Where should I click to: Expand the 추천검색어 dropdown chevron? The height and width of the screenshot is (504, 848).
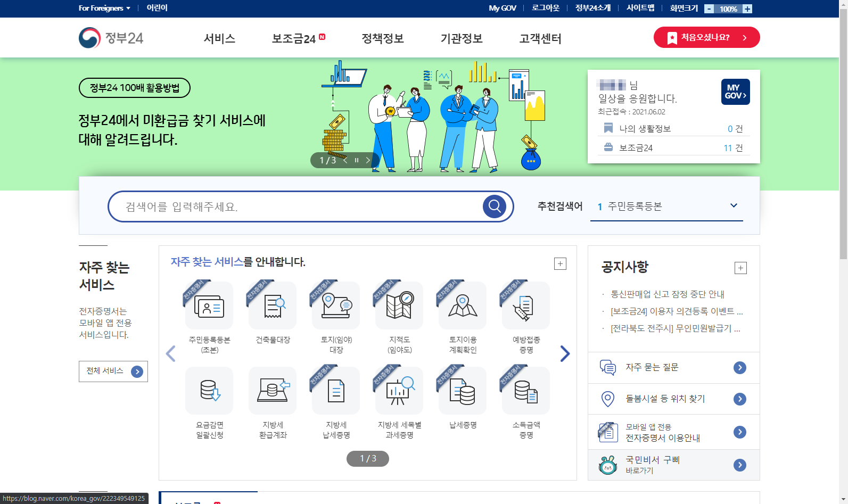734,205
